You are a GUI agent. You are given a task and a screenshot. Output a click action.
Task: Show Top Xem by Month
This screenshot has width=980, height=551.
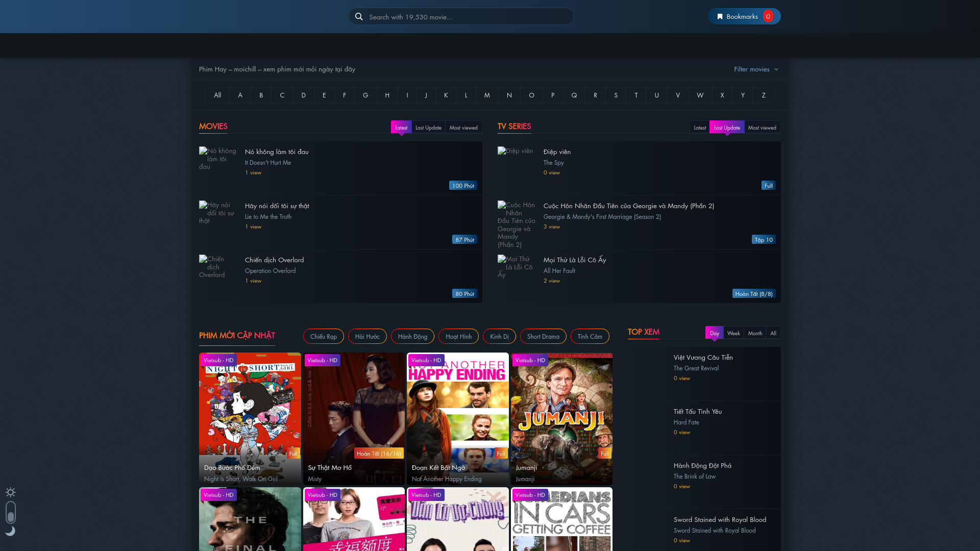pyautogui.click(x=754, y=333)
